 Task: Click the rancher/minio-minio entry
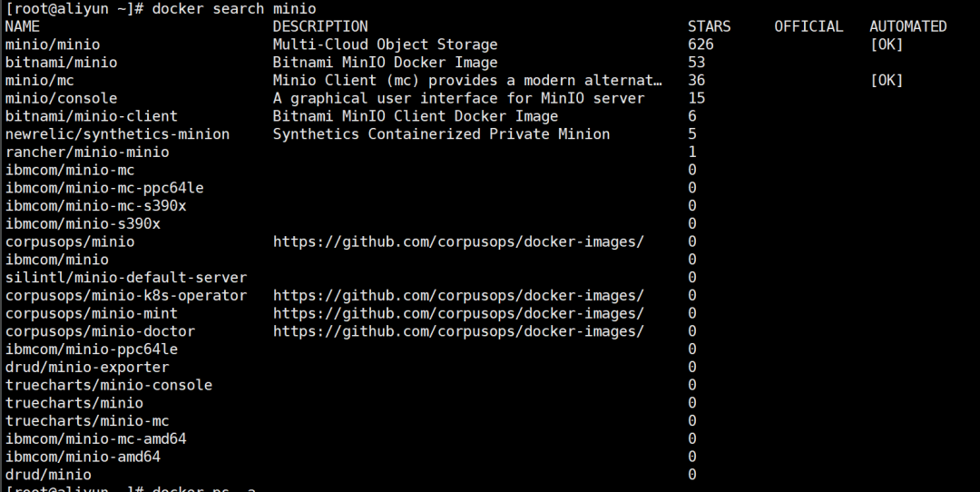tap(87, 152)
